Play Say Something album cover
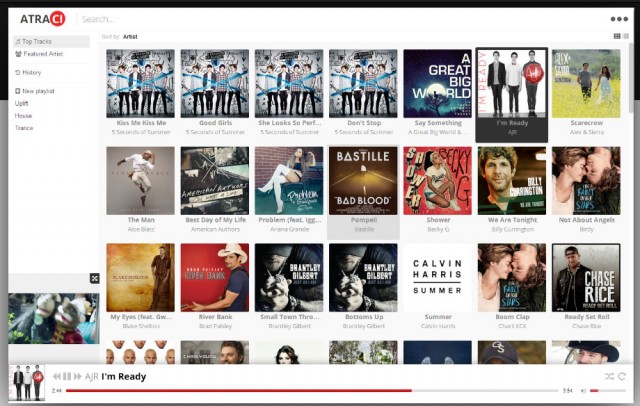This screenshot has width=640, height=406. coord(438,84)
